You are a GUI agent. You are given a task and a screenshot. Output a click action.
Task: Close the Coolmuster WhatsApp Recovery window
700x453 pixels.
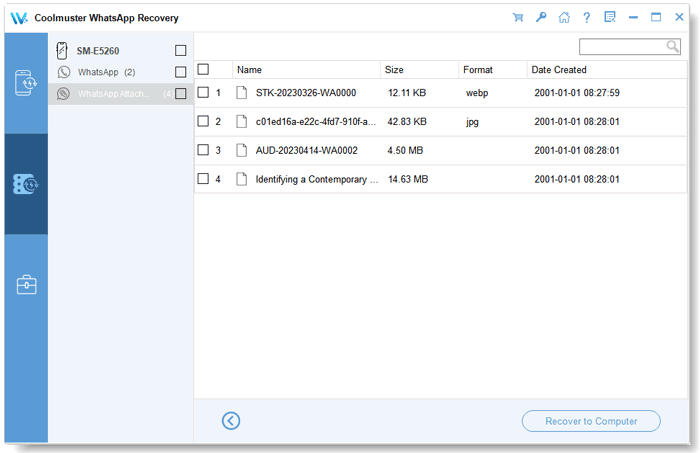[x=679, y=17]
